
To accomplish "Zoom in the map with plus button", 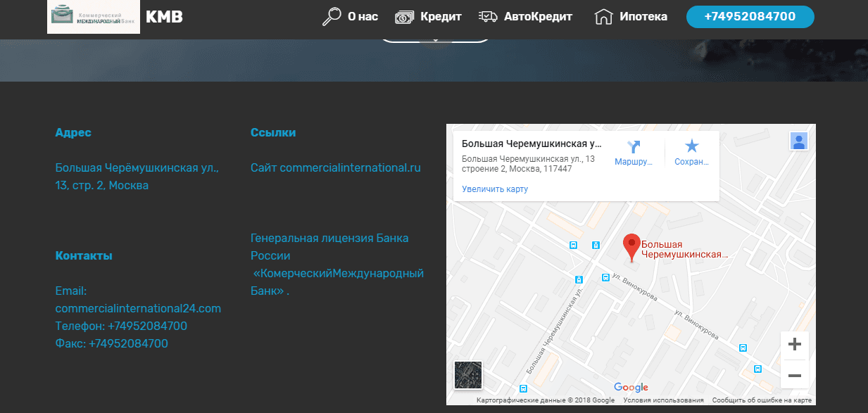I will [x=795, y=345].
